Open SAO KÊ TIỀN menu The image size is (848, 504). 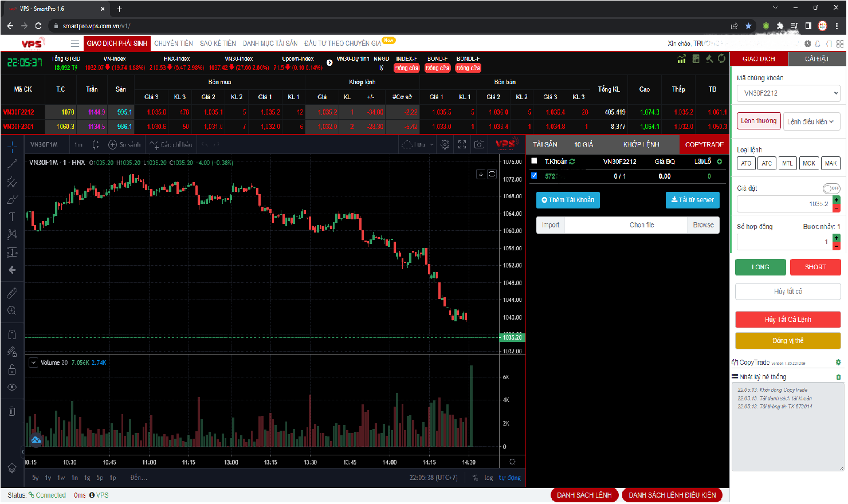click(x=218, y=44)
